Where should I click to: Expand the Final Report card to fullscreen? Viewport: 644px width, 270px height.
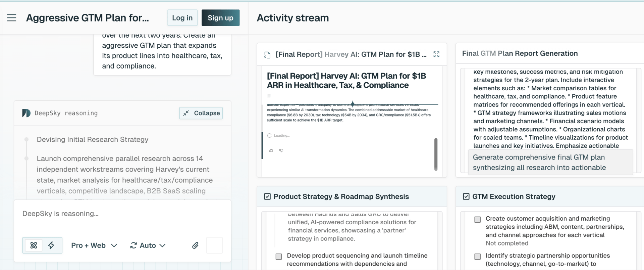pyautogui.click(x=436, y=54)
